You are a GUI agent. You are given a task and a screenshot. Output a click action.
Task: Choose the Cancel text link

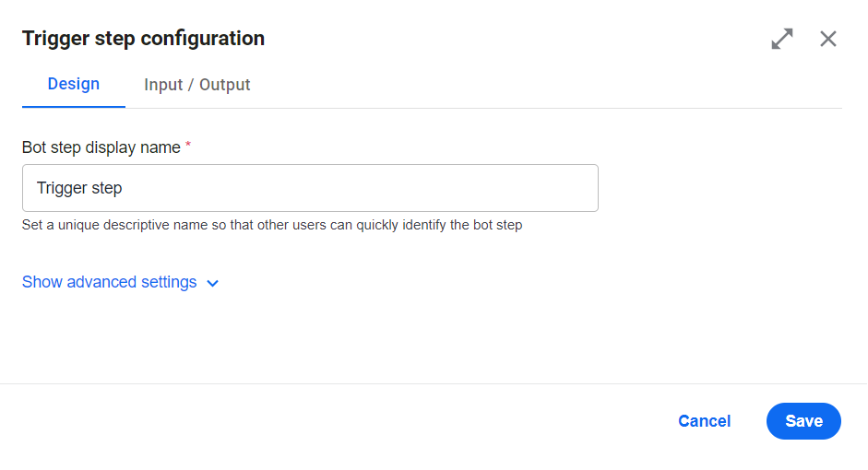pyautogui.click(x=704, y=421)
